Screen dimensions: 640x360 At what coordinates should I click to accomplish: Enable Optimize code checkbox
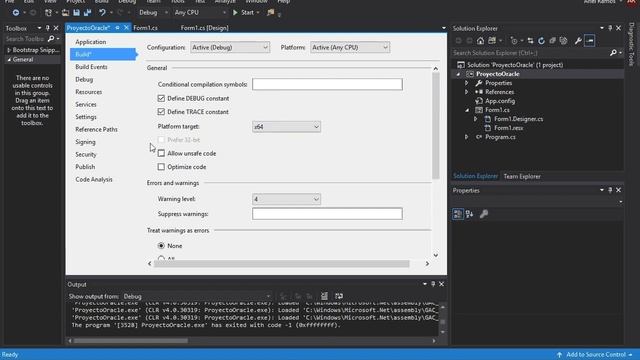tap(161, 167)
